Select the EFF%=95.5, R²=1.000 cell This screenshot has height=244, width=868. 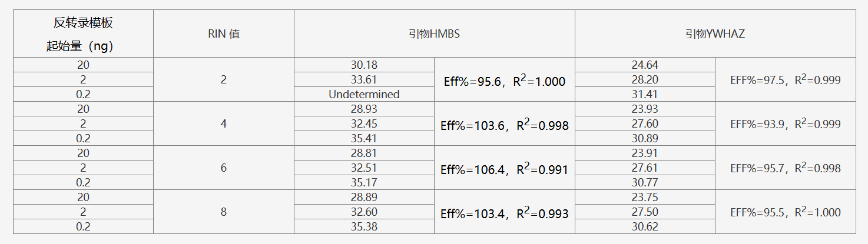pos(785,212)
